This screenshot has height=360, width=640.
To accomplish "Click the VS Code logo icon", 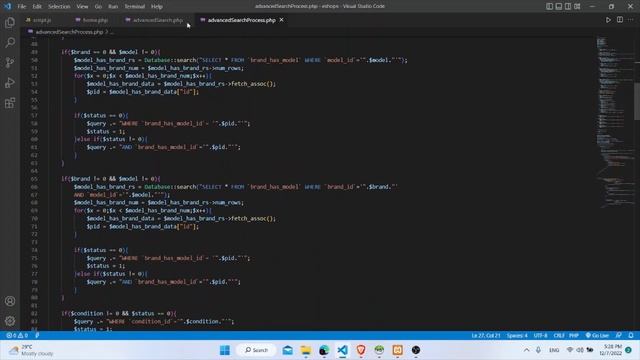I will point(7,6).
